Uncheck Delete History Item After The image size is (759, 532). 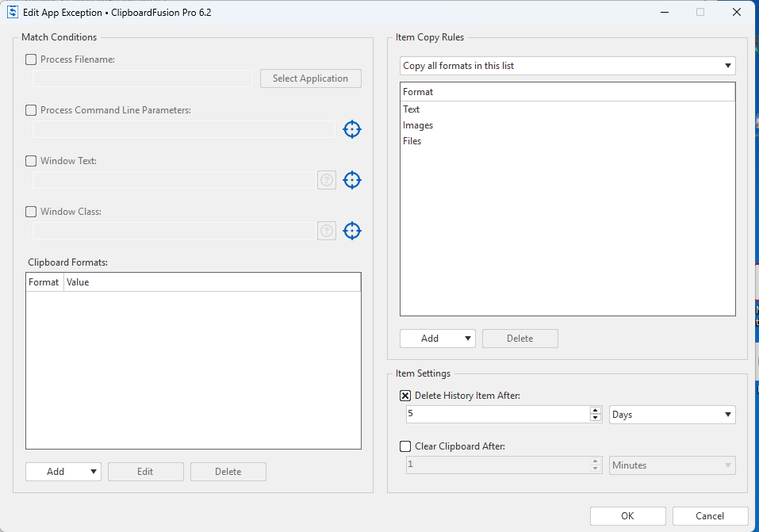[x=405, y=396]
